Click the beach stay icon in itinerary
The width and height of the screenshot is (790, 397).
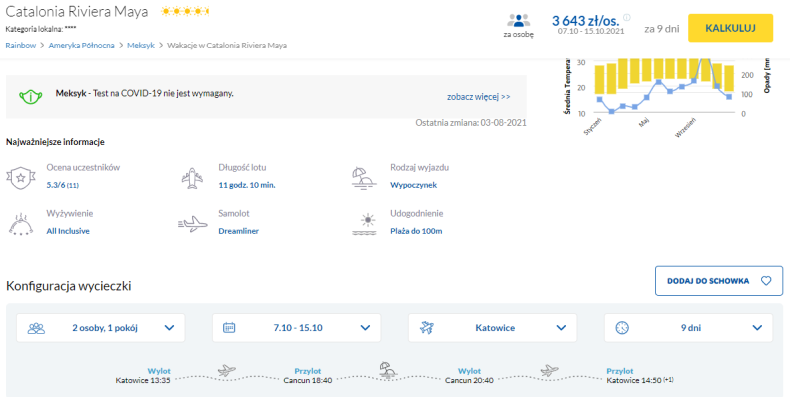[x=388, y=369]
